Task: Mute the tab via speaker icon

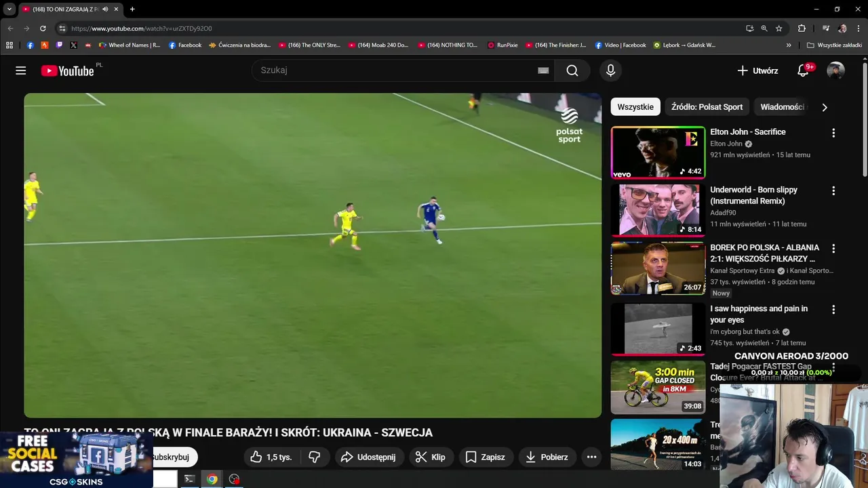Action: coord(105,9)
